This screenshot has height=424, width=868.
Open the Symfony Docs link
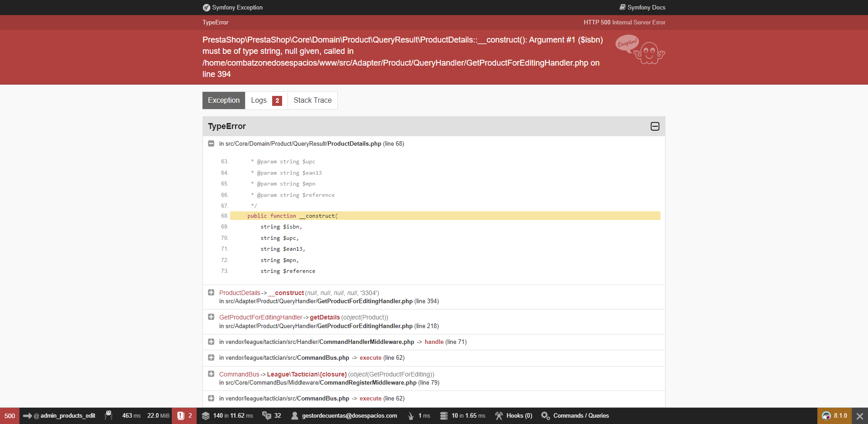point(642,8)
